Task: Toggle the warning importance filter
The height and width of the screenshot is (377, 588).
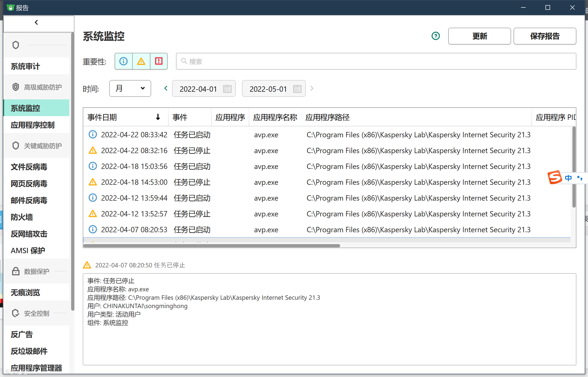Action: click(x=141, y=61)
